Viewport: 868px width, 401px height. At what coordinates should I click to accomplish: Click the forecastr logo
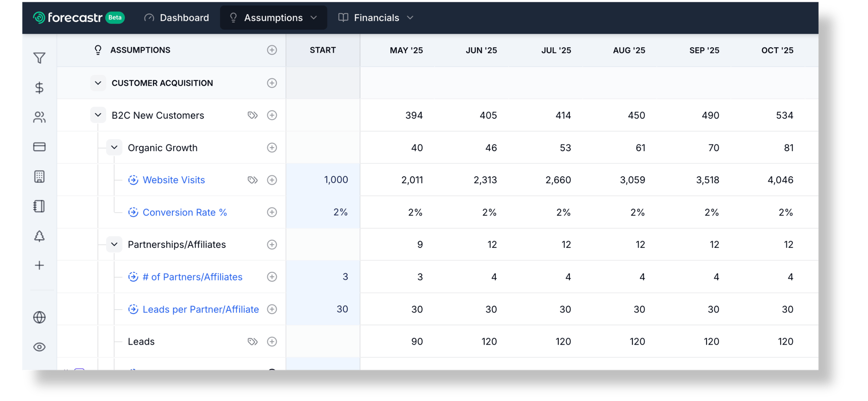(68, 17)
